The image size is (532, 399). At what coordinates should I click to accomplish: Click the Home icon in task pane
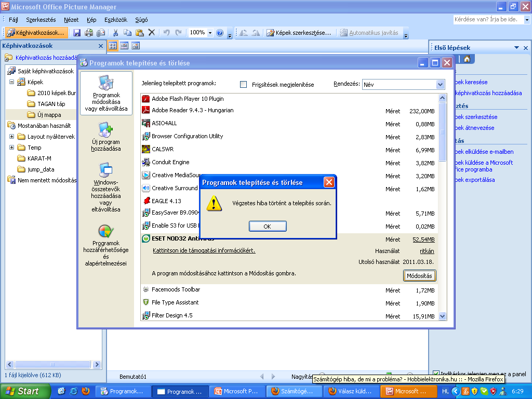click(467, 59)
